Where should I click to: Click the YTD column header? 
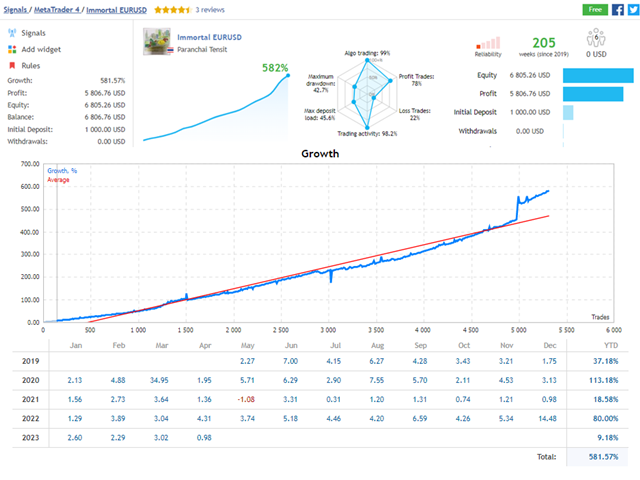point(611,346)
